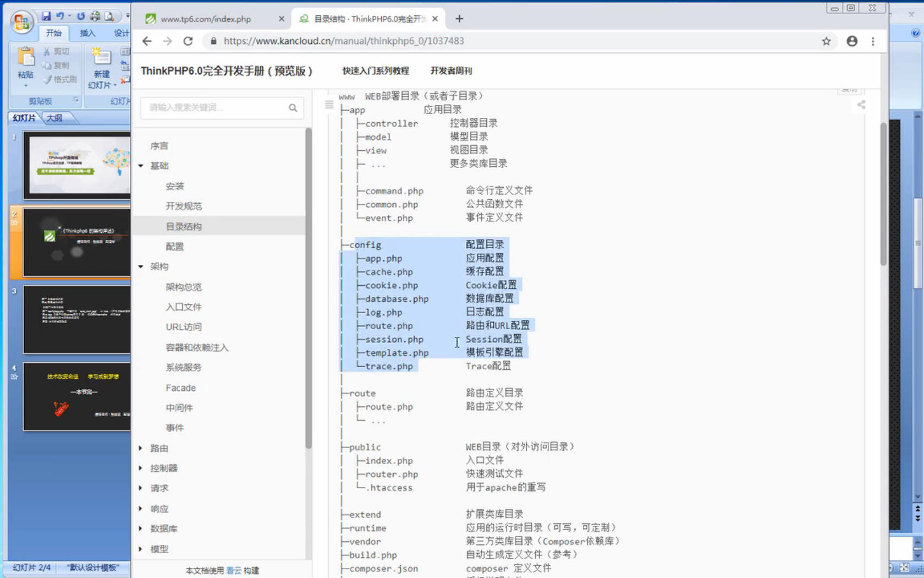Open the 开发规范 chapter
924x578 pixels.
(184, 206)
